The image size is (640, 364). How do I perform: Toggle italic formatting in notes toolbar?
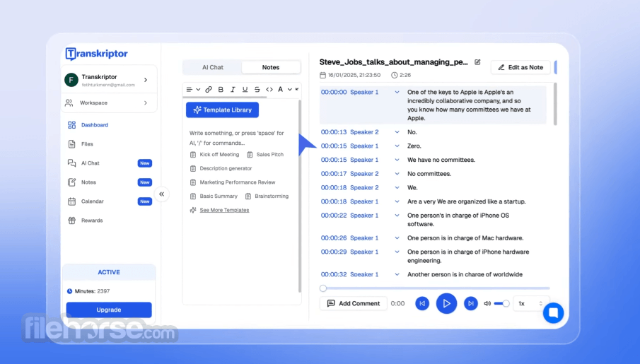click(233, 89)
